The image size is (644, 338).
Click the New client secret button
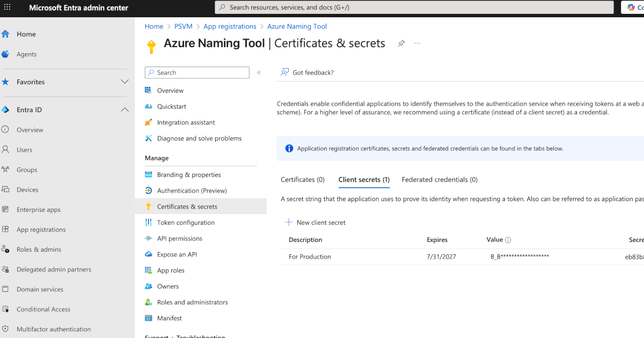pos(315,222)
